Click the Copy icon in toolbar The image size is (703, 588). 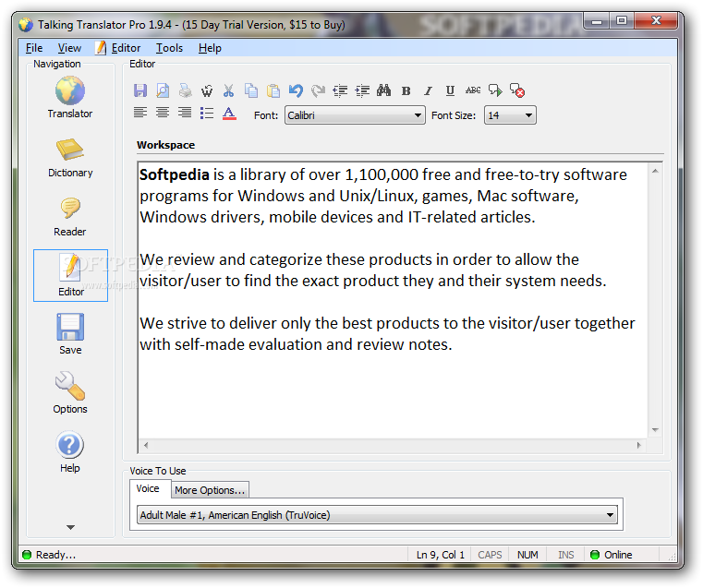251,90
